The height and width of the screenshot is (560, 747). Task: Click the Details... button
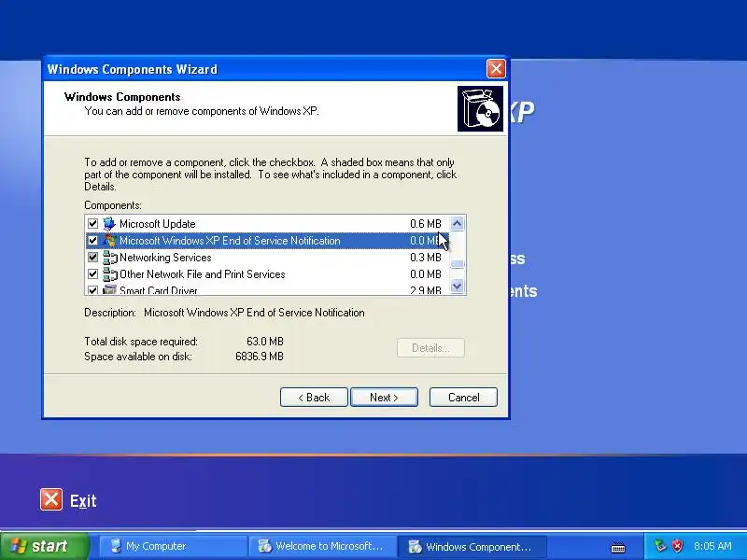430,348
